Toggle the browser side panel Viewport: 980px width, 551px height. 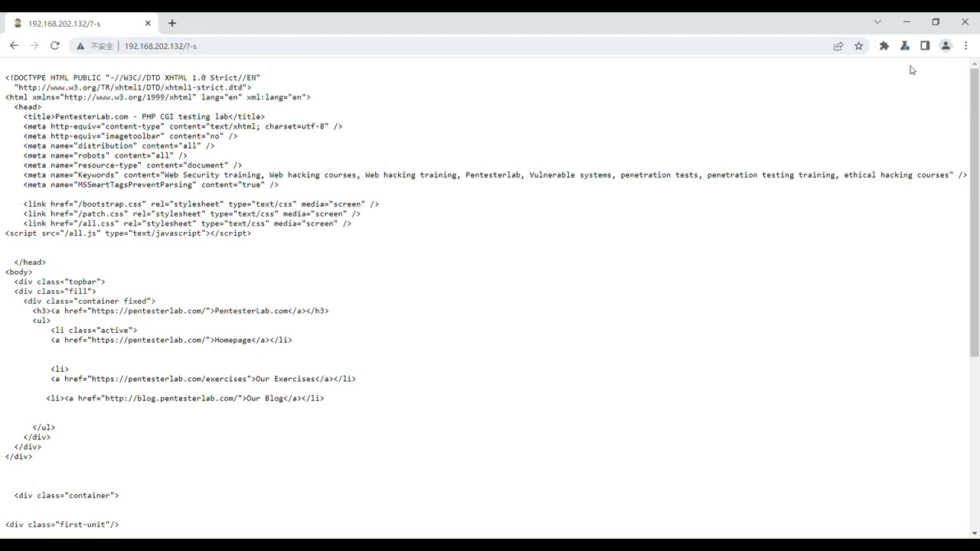[925, 46]
